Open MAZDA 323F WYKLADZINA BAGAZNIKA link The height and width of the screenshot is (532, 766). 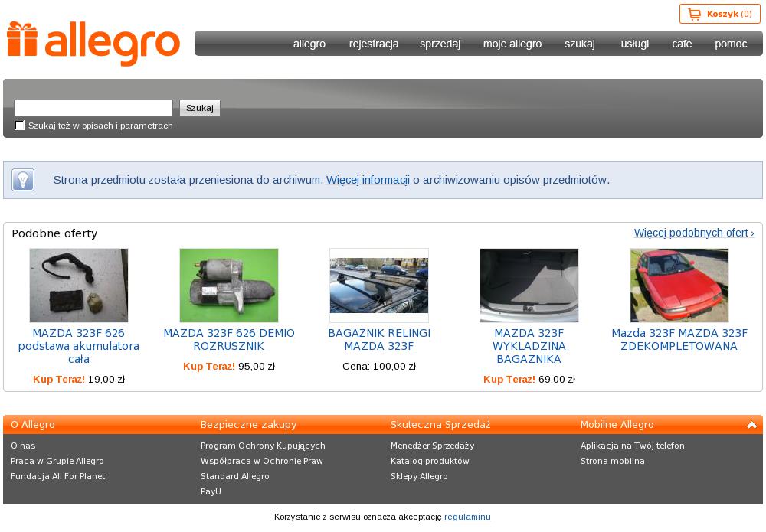529,346
